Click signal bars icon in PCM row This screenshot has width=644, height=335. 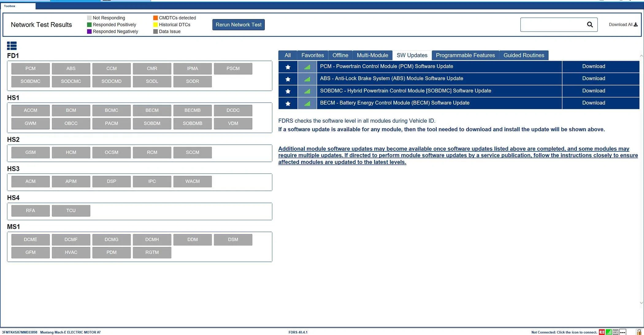pyautogui.click(x=307, y=67)
